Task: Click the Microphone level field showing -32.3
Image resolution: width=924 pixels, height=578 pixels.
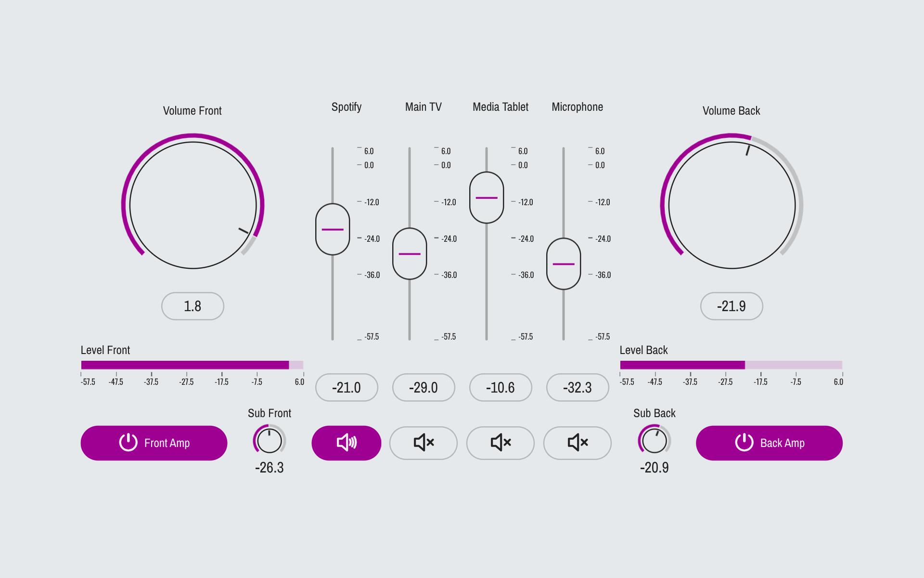Action: click(x=577, y=387)
